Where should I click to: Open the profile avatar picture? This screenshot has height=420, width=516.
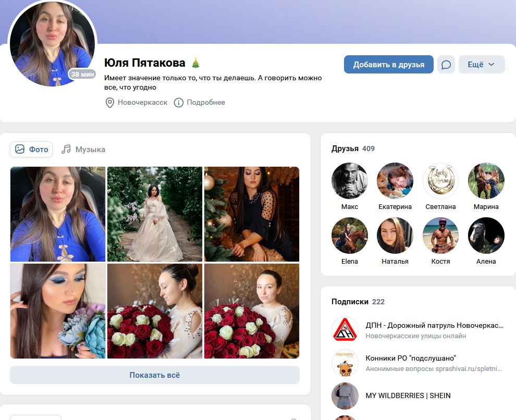pyautogui.click(x=52, y=44)
